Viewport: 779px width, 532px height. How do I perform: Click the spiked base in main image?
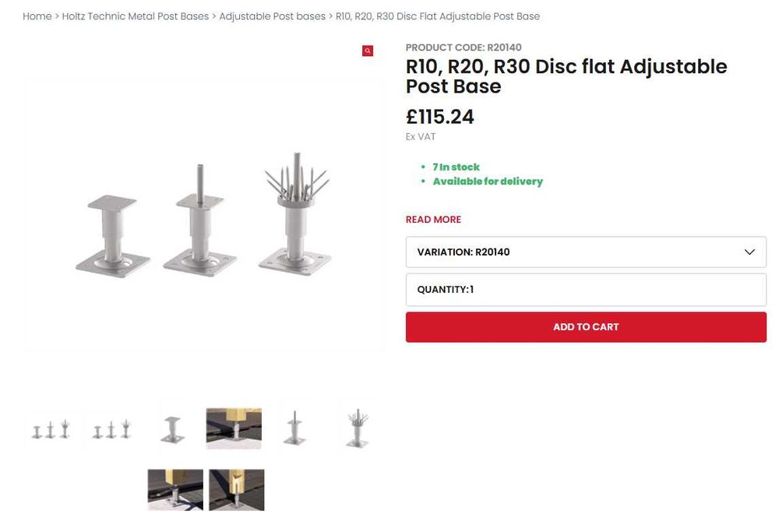[294, 218]
